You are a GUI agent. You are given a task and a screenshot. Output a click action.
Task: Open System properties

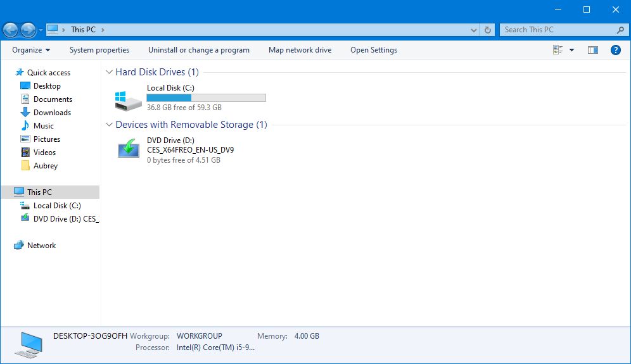point(99,50)
